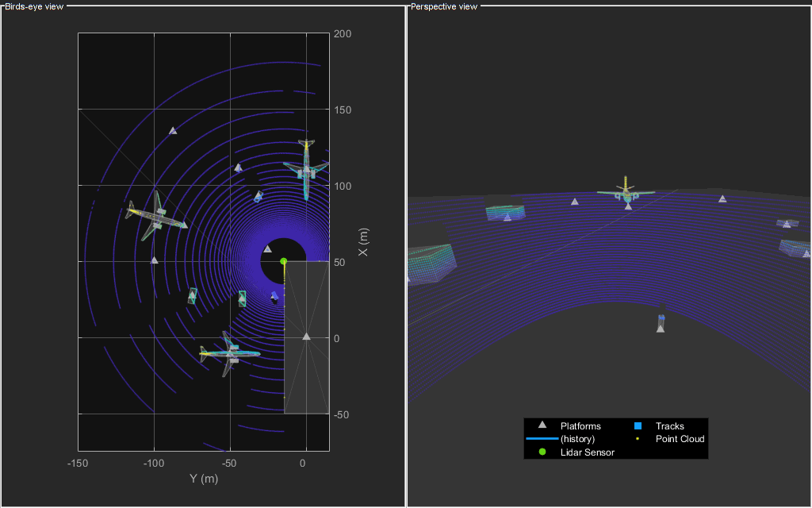Click the platform triangle near Y -45, X 110
This screenshot has height=508, width=812.
pyautogui.click(x=238, y=167)
